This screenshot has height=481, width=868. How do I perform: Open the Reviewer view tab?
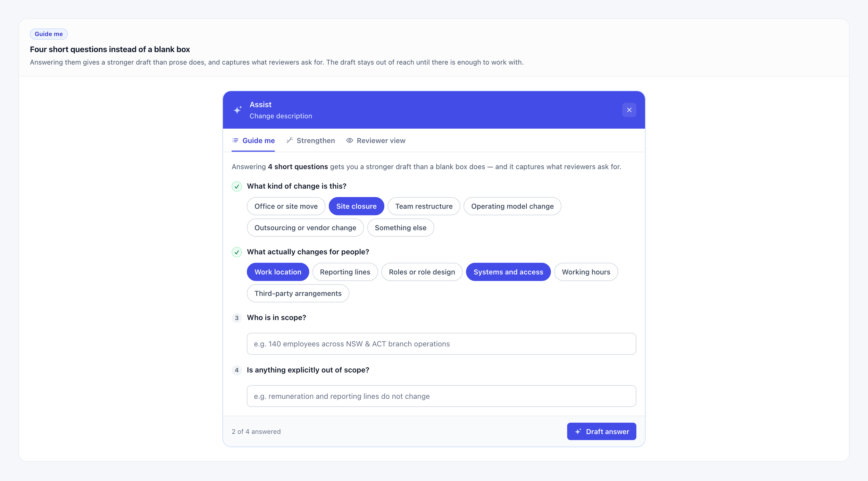[376, 140]
